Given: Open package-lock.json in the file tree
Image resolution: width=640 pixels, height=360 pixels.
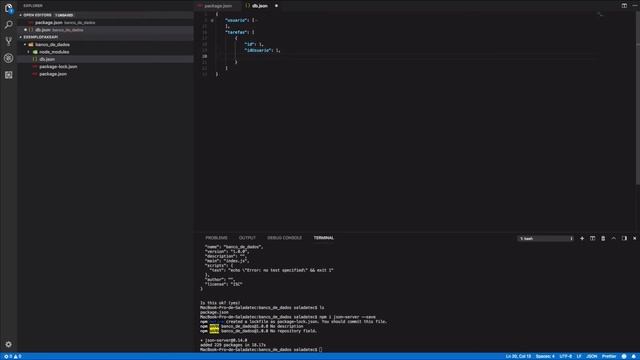Looking at the screenshot, I should click(x=105, y=67).
